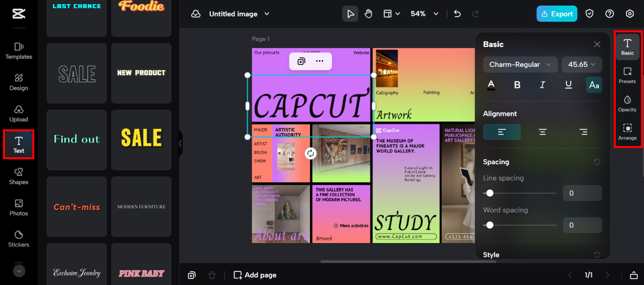
Task: Choose the LAST CHANCE text preset
Action: coord(77,18)
